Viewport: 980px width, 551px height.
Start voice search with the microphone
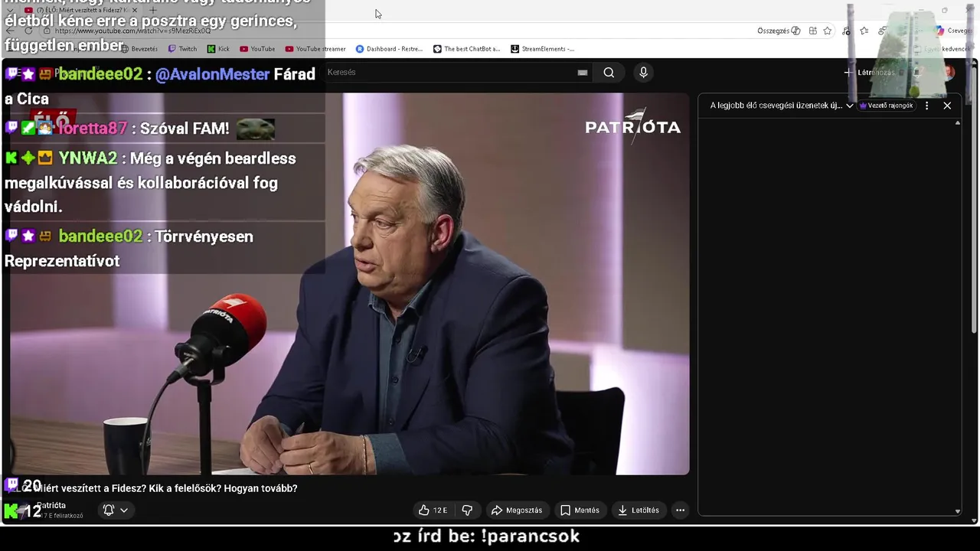coord(643,73)
